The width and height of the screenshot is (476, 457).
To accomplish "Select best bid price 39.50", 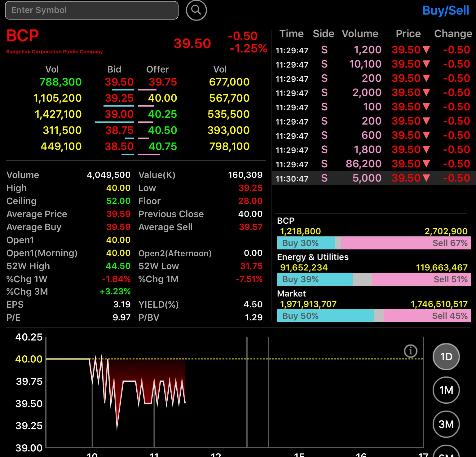I will click(119, 82).
